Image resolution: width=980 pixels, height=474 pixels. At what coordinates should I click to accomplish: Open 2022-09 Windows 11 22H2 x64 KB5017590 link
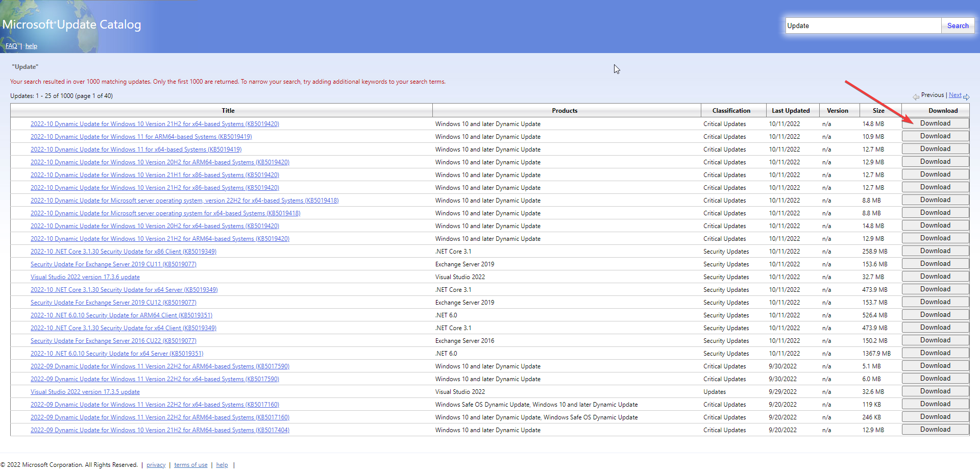[x=155, y=379]
